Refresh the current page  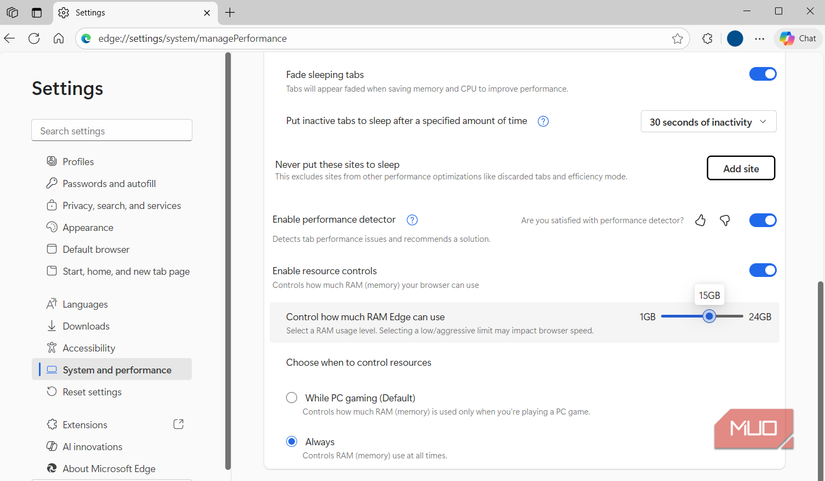(34, 38)
